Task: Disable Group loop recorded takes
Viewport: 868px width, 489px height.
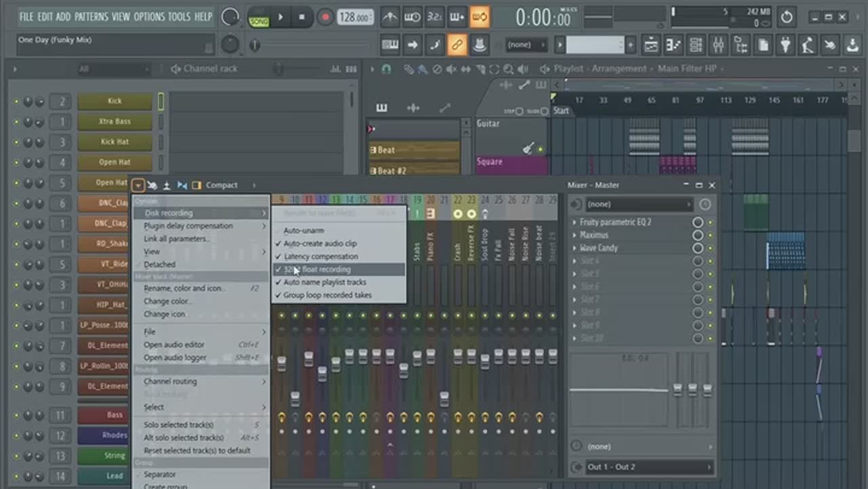Action: (327, 295)
